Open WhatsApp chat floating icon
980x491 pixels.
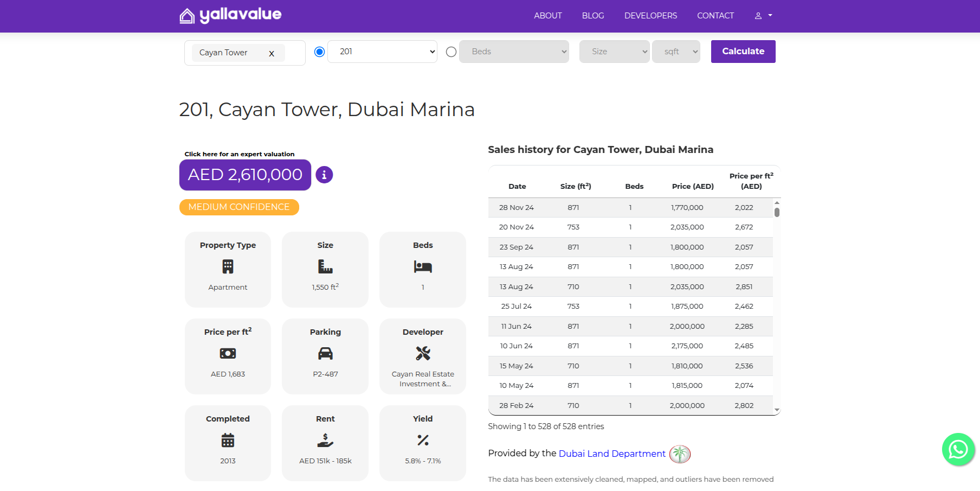[x=958, y=449]
